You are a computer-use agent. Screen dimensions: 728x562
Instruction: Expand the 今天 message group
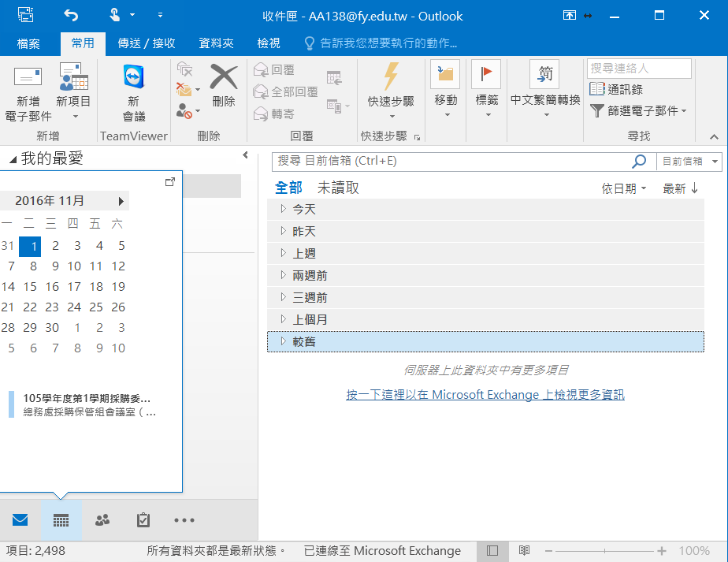point(485,210)
